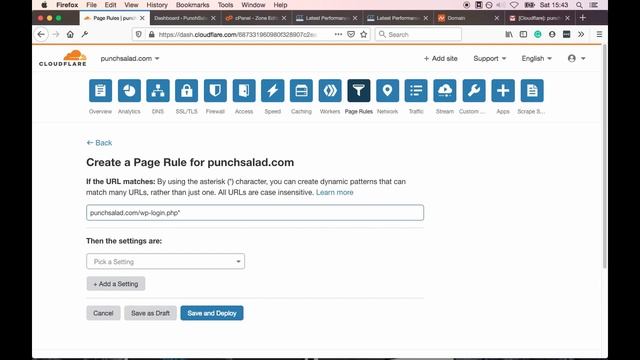Image resolution: width=640 pixels, height=360 pixels.
Task: Expand the English language dropdown
Action: [536, 58]
